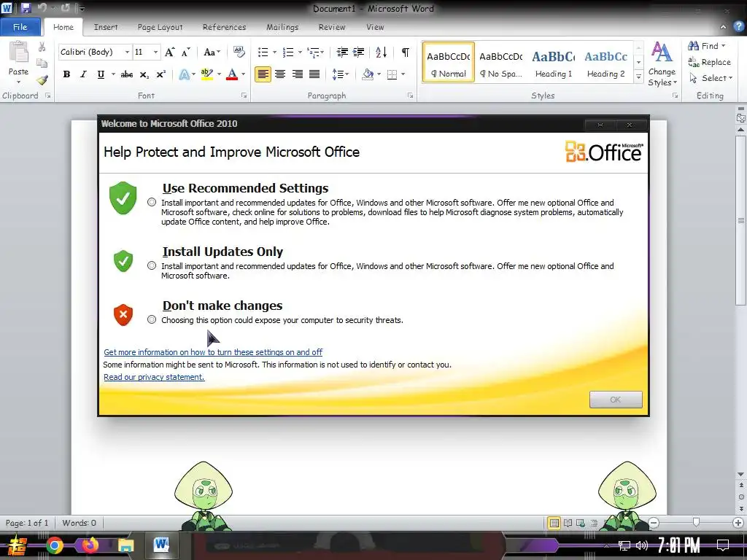Open Word Help question mark
The image size is (747, 560).
click(x=738, y=27)
